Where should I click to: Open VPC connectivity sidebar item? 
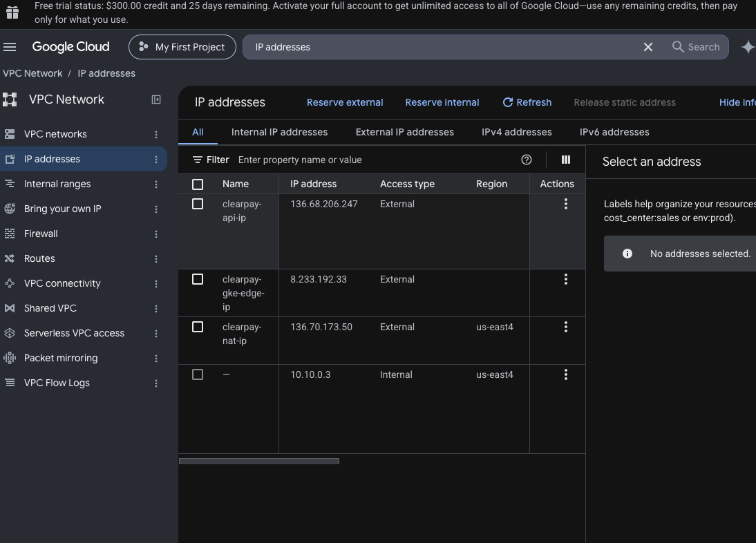(62, 283)
